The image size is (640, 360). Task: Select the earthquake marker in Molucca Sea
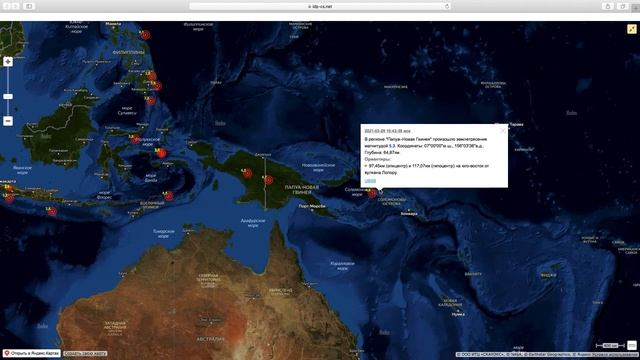click(x=136, y=140)
